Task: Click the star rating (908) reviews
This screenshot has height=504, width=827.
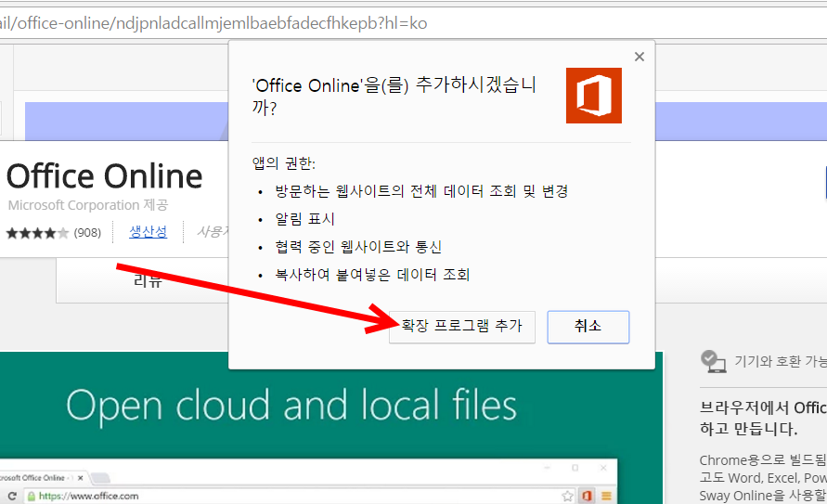Action: 53,232
